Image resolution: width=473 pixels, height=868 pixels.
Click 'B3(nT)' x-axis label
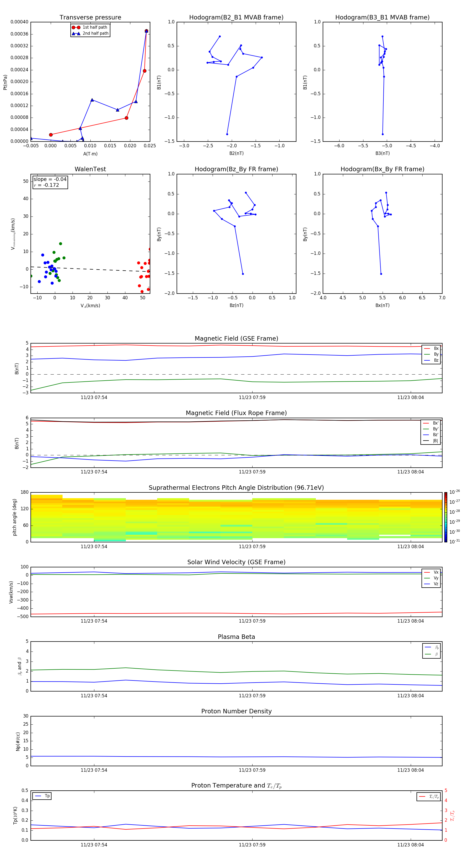click(382, 153)
